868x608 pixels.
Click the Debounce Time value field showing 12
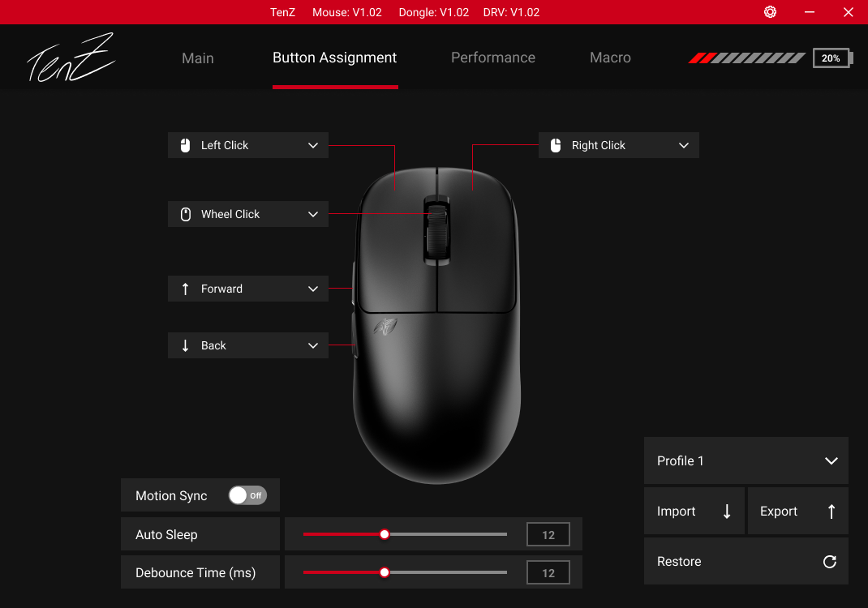(548, 572)
